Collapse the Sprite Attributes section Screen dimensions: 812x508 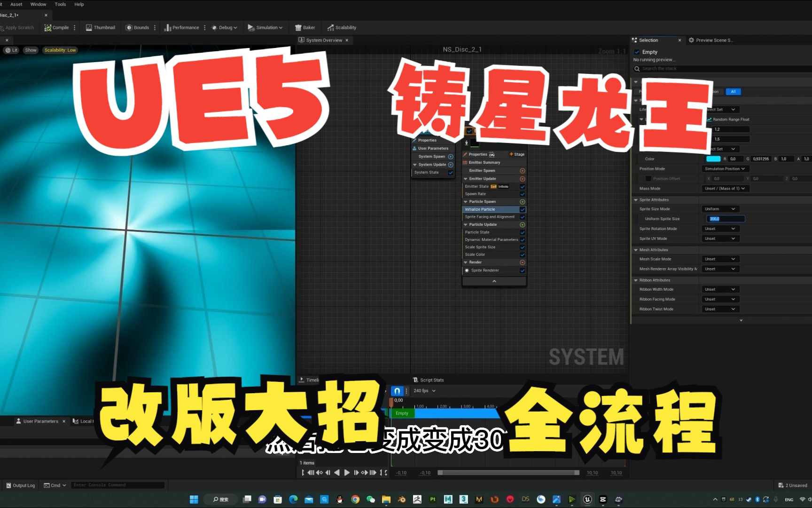pos(636,200)
